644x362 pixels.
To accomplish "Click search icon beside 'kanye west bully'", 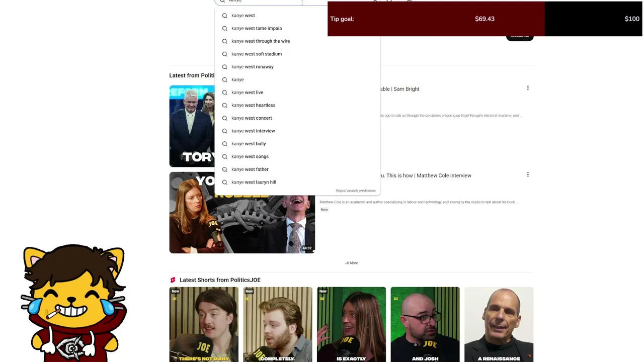I will click(x=225, y=144).
